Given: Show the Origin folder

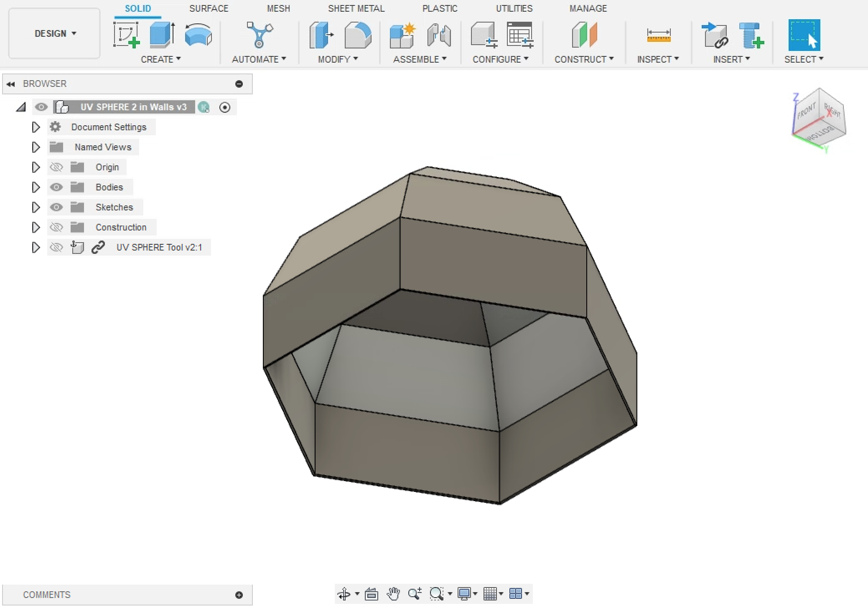Looking at the screenshot, I should (x=56, y=167).
